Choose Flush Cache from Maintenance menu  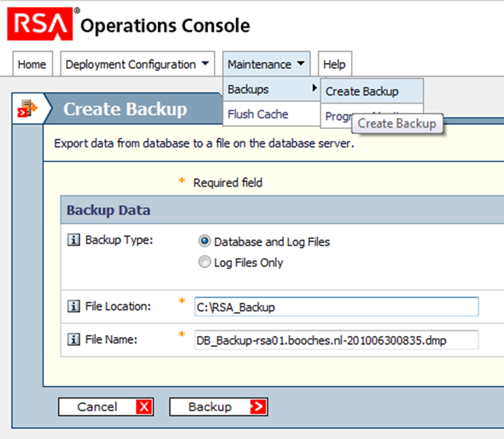point(271,114)
